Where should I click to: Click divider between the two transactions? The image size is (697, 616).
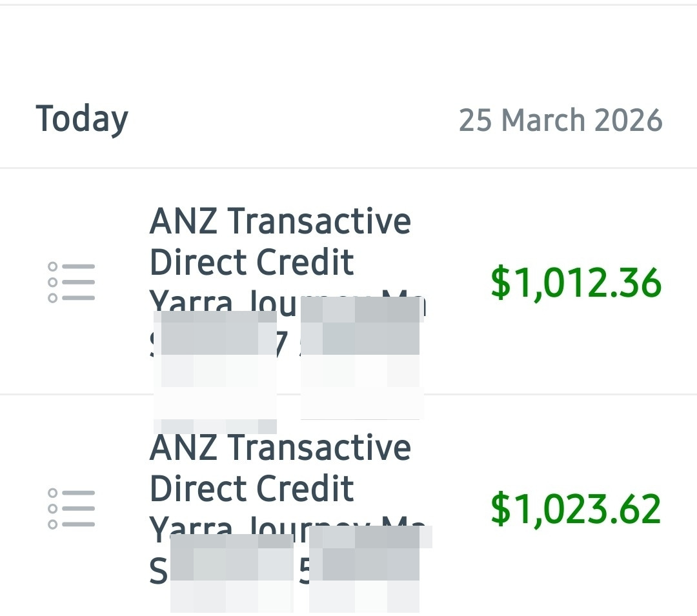pyautogui.click(x=348, y=394)
